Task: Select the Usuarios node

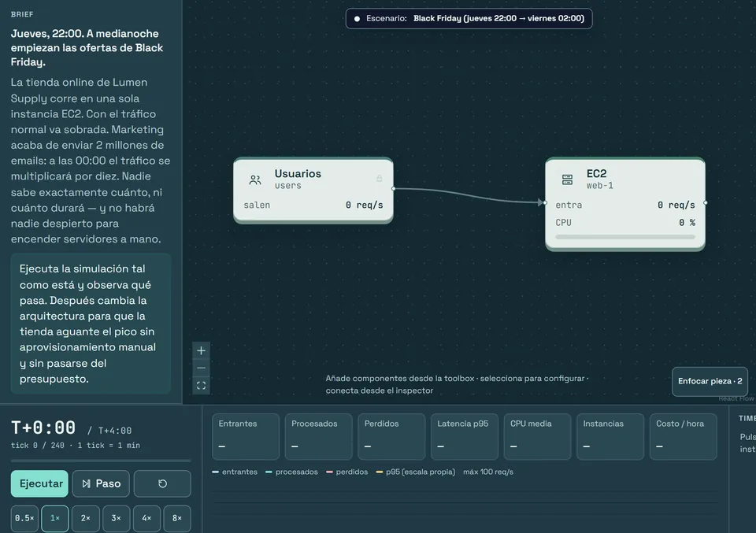Action: pyautogui.click(x=313, y=191)
